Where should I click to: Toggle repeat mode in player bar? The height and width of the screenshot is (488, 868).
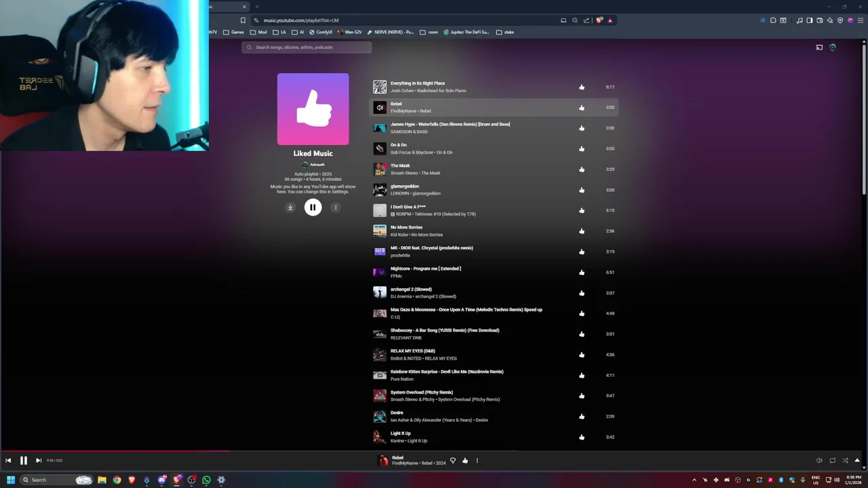832,460
